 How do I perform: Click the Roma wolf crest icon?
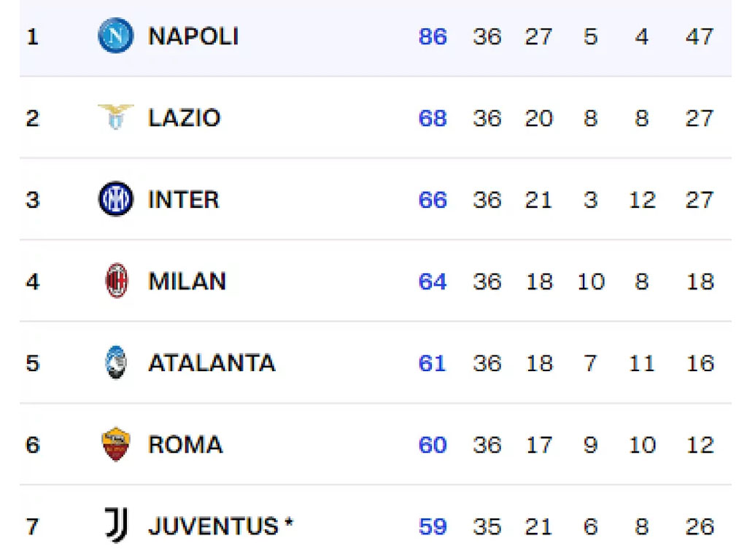pyautogui.click(x=116, y=444)
